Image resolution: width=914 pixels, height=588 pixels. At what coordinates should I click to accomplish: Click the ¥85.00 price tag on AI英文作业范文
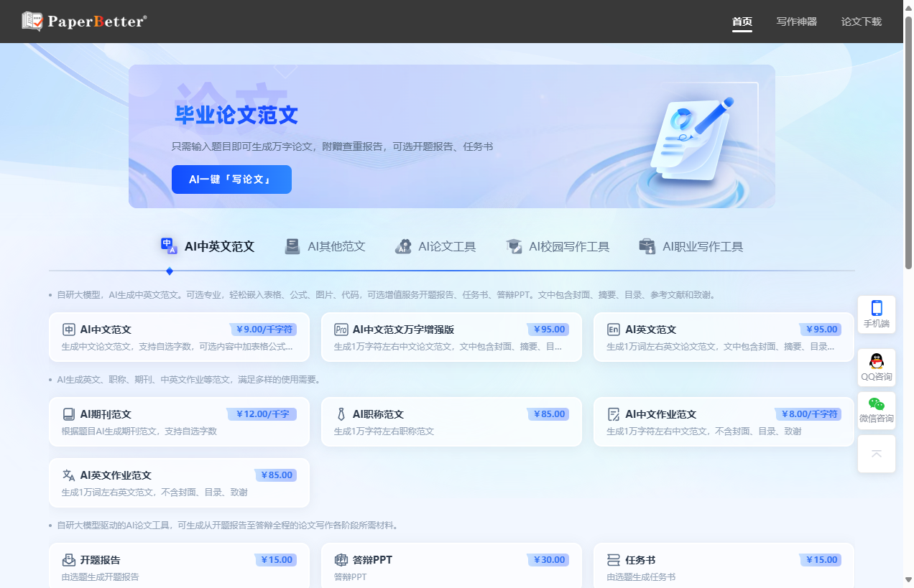(275, 475)
